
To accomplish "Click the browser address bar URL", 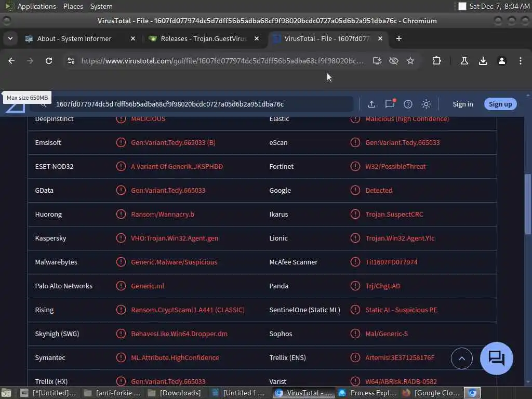I will [222, 61].
